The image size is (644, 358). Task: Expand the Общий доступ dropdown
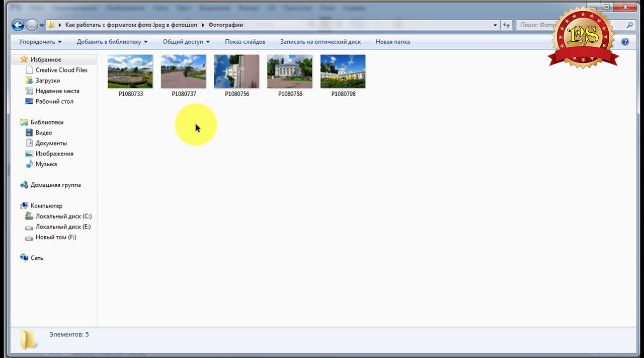[186, 42]
